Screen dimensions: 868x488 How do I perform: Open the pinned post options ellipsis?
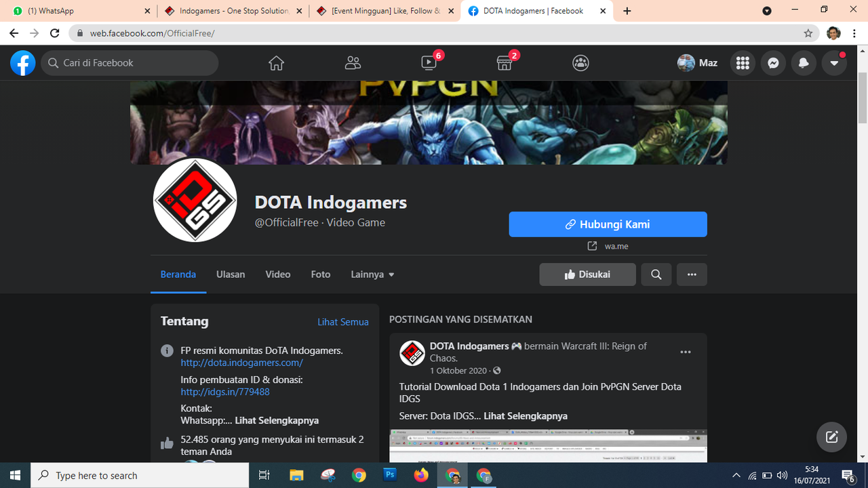(686, 352)
